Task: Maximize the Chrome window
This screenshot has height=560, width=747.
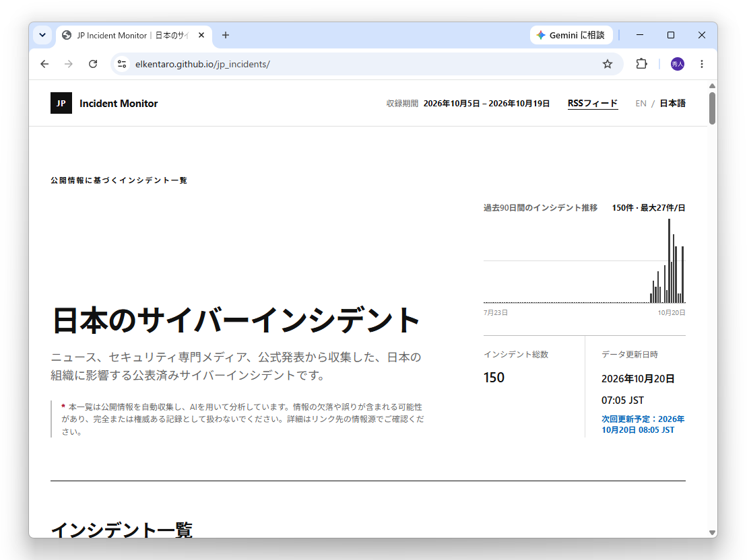Action: (x=671, y=35)
